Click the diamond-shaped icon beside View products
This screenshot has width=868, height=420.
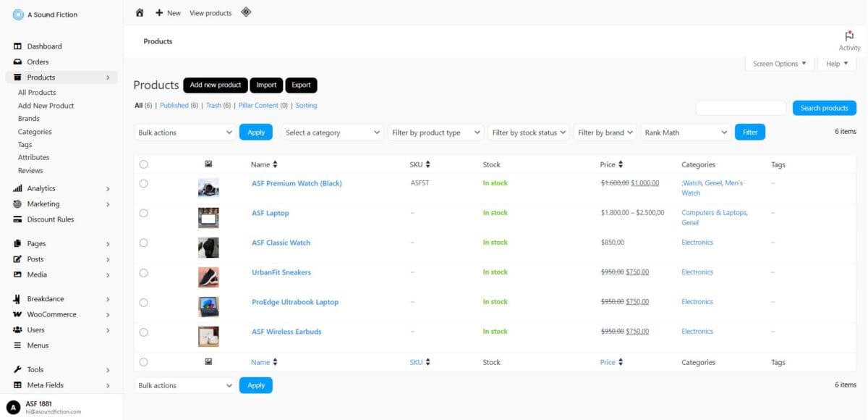(x=246, y=12)
